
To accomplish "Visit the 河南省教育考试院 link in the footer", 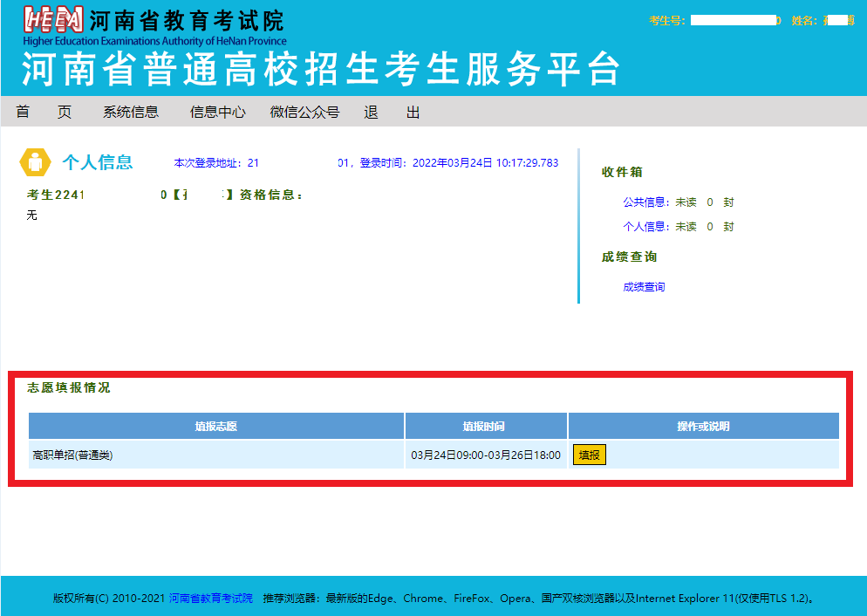I will point(210,599).
